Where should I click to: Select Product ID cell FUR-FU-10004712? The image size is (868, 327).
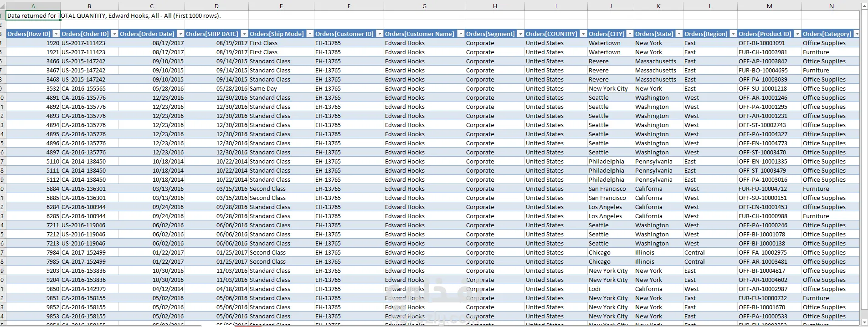tap(770, 189)
